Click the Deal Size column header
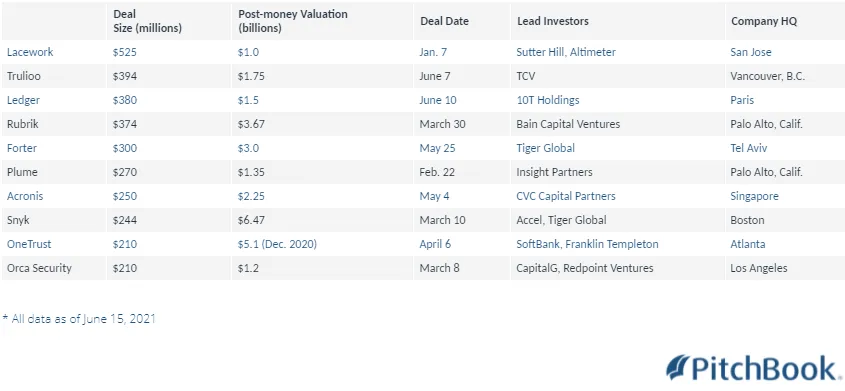Screen dimensions: 845x391 (x=147, y=22)
